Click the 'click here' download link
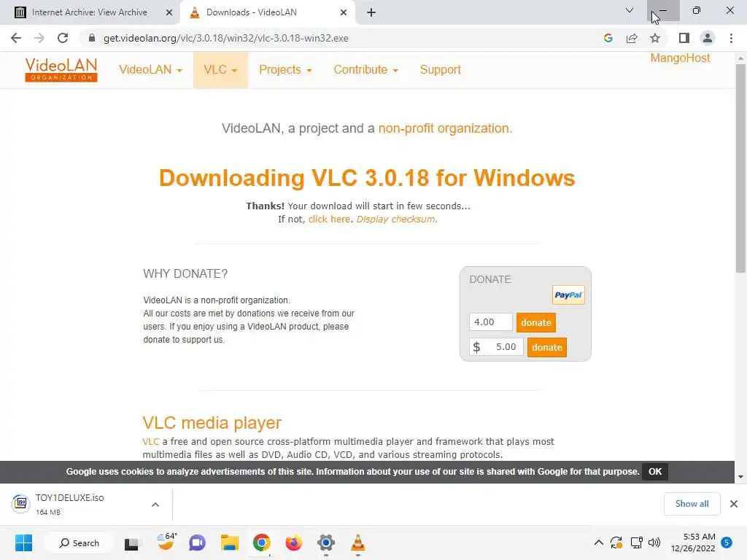This screenshot has width=747, height=560. [329, 219]
